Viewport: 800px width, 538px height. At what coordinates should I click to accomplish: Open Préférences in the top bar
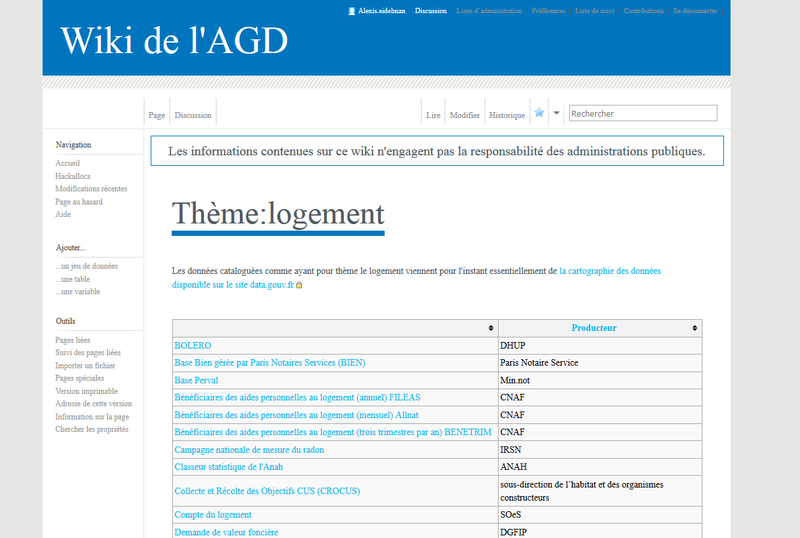point(549,11)
